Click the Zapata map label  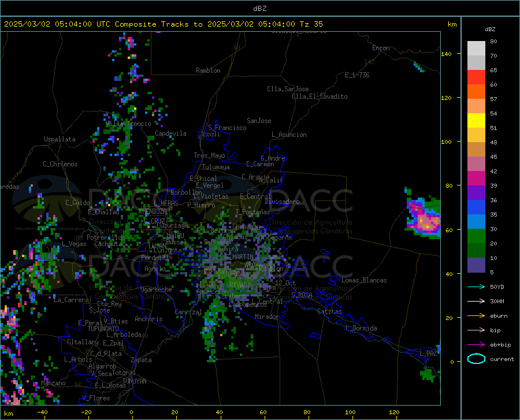[142, 360]
